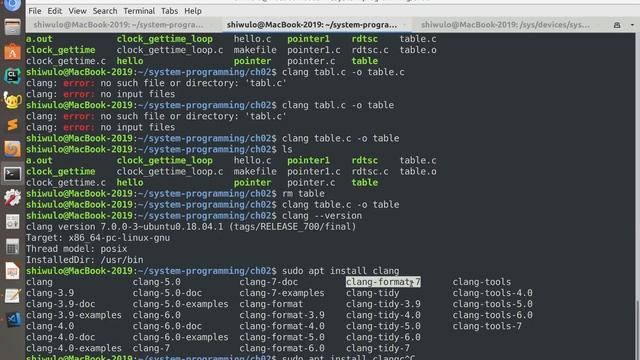Launch Sublime Text from the dock

coord(12,124)
